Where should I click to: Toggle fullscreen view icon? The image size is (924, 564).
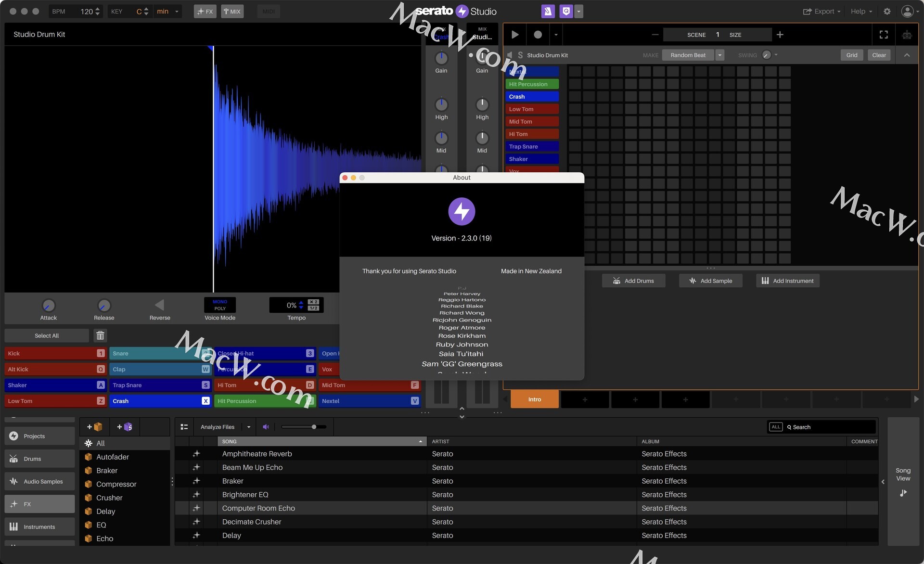click(884, 35)
